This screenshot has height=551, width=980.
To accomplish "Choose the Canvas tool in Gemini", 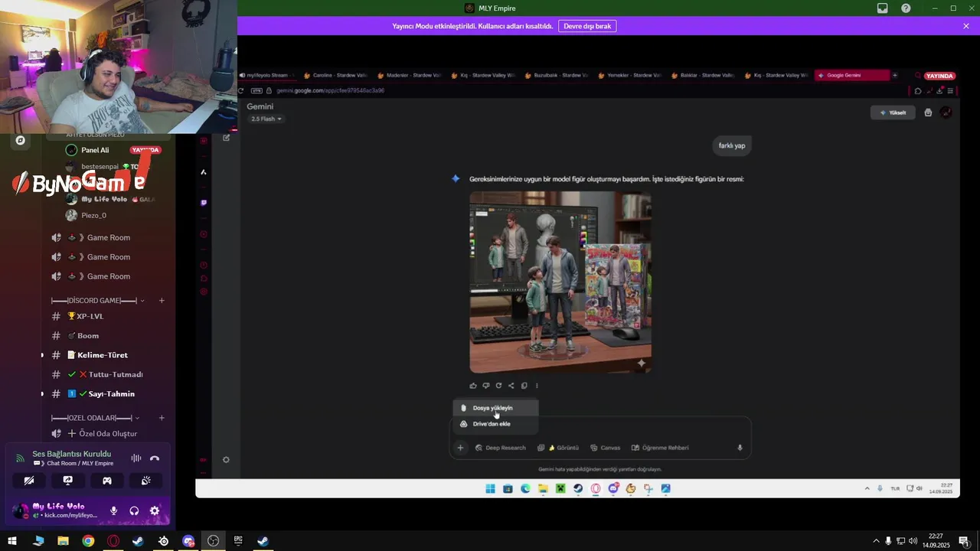I will [605, 448].
